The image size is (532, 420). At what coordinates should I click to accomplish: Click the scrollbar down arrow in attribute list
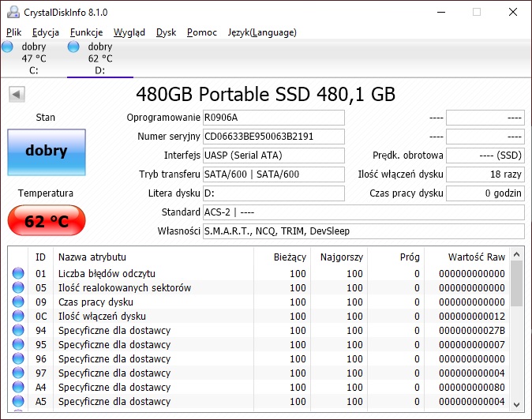tap(517, 402)
